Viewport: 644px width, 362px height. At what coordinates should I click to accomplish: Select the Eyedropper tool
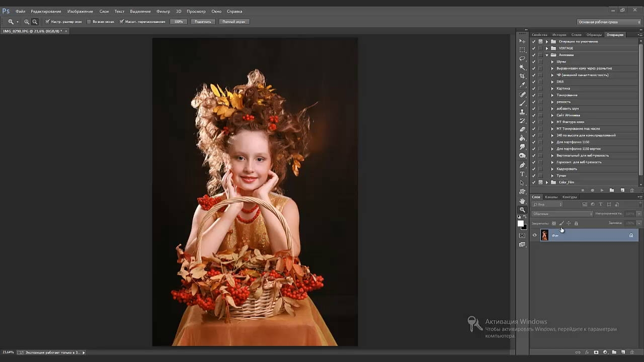pyautogui.click(x=522, y=85)
